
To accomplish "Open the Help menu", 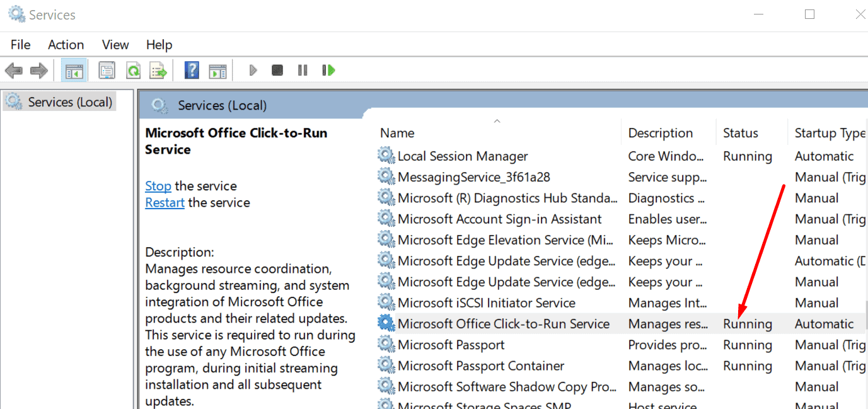I will click(159, 45).
